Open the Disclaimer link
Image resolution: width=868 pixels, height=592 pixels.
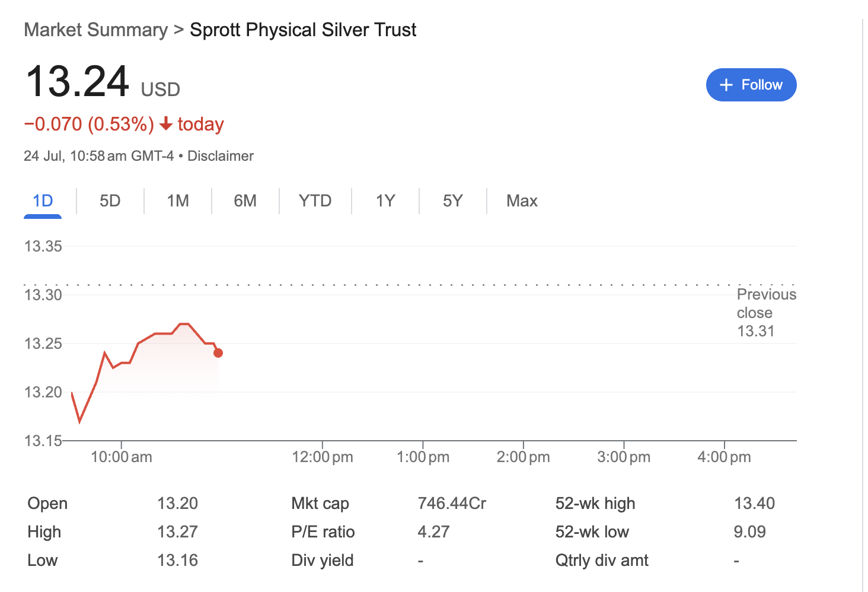[x=221, y=156]
